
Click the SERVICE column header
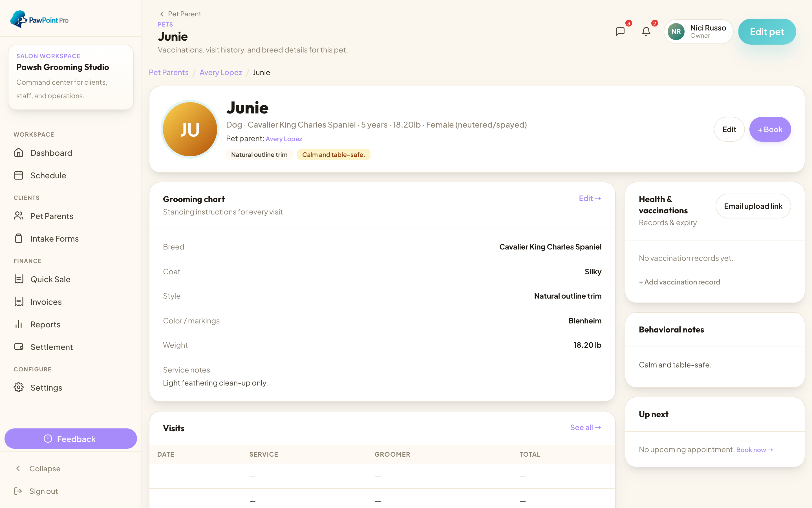point(264,454)
